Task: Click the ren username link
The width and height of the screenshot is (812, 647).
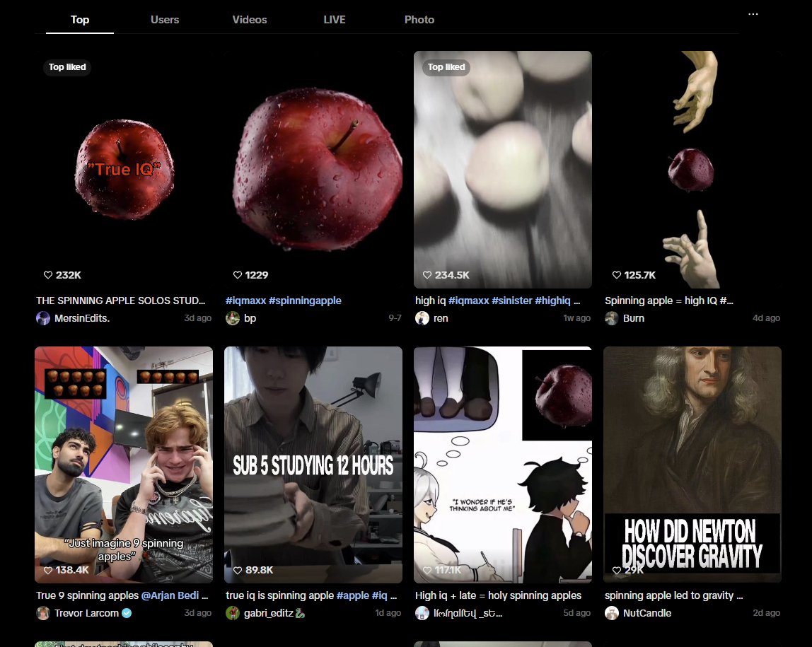Action: pyautogui.click(x=441, y=318)
